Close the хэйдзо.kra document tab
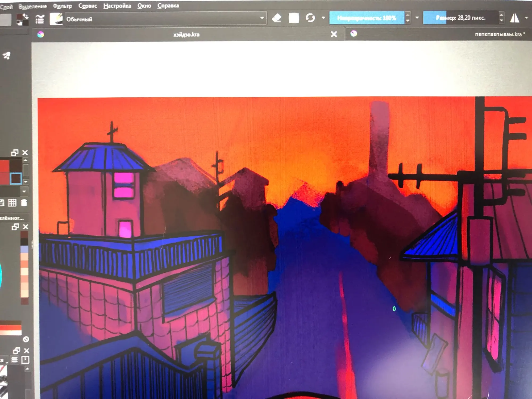 [334, 34]
